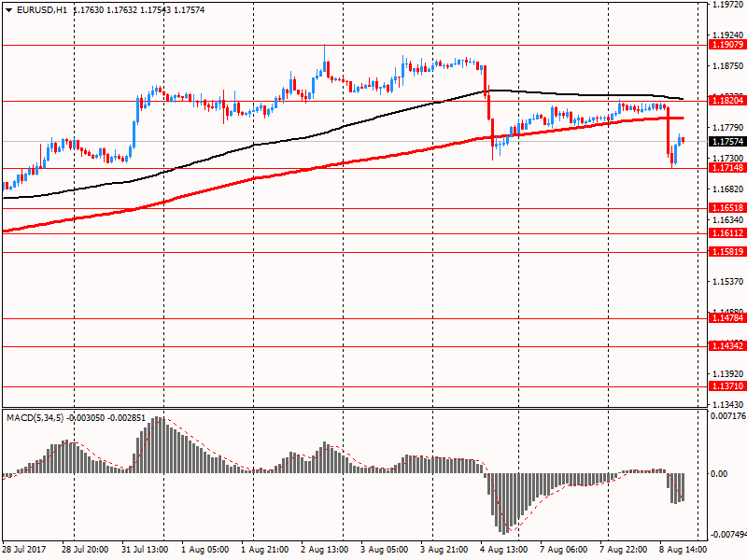Select the MACD scale value 0.007176
747x560 pixels.
click(728, 416)
